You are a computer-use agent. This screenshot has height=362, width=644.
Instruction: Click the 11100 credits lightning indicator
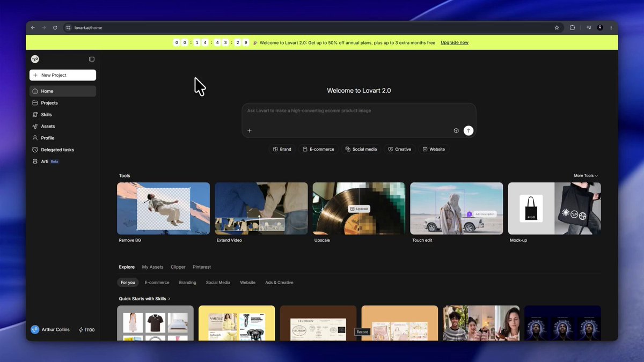tap(86, 330)
